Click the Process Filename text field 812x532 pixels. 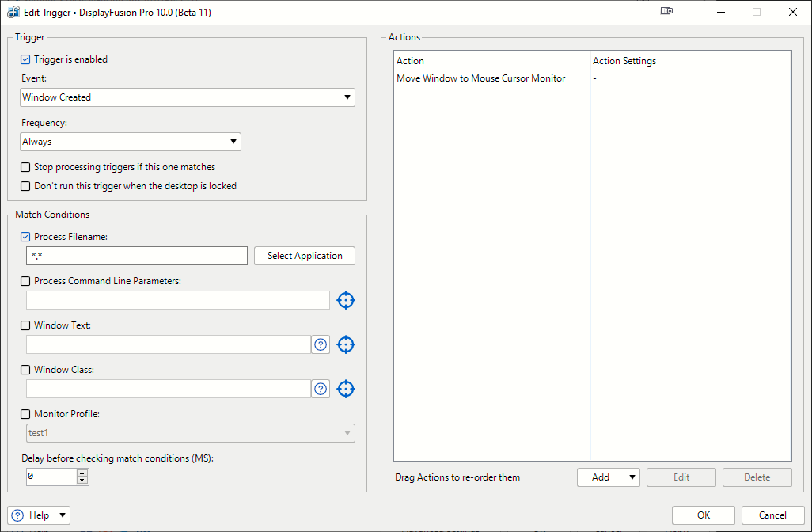point(137,256)
